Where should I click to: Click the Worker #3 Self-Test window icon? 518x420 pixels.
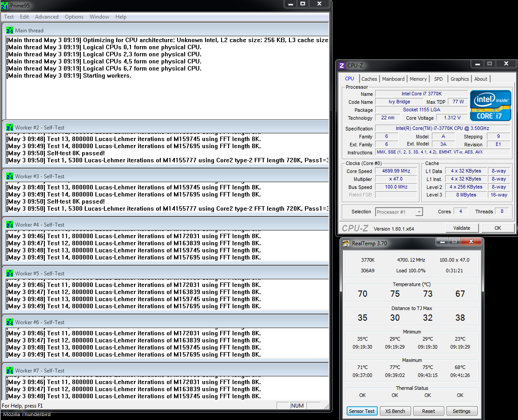tap(10, 177)
